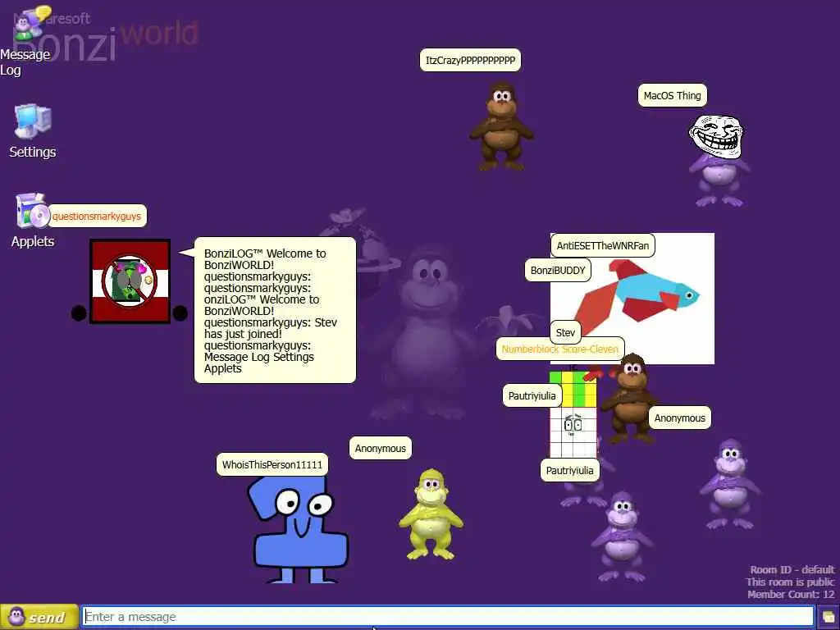Click the Room ID - default text
This screenshot has height=630, width=840.
[792, 569]
